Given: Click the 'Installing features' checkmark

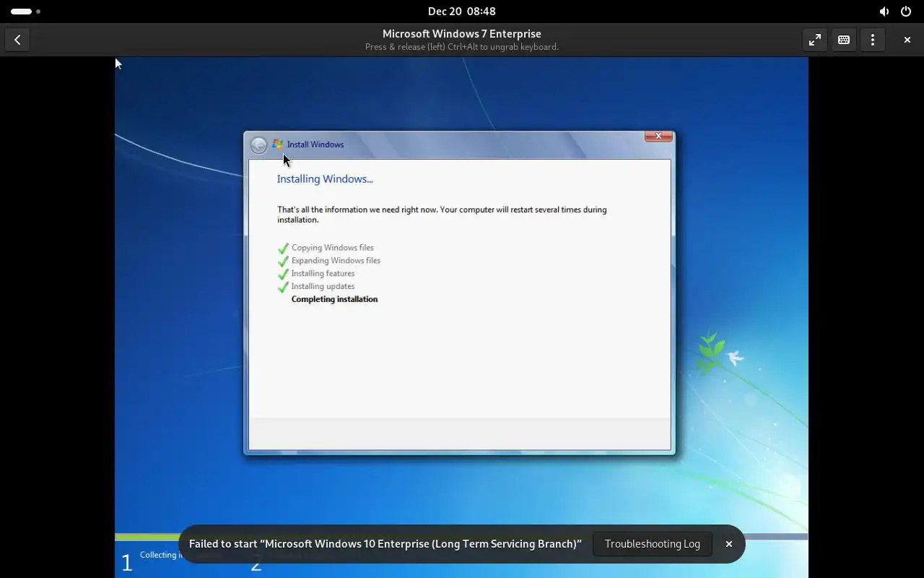Looking at the screenshot, I should coord(283,274).
